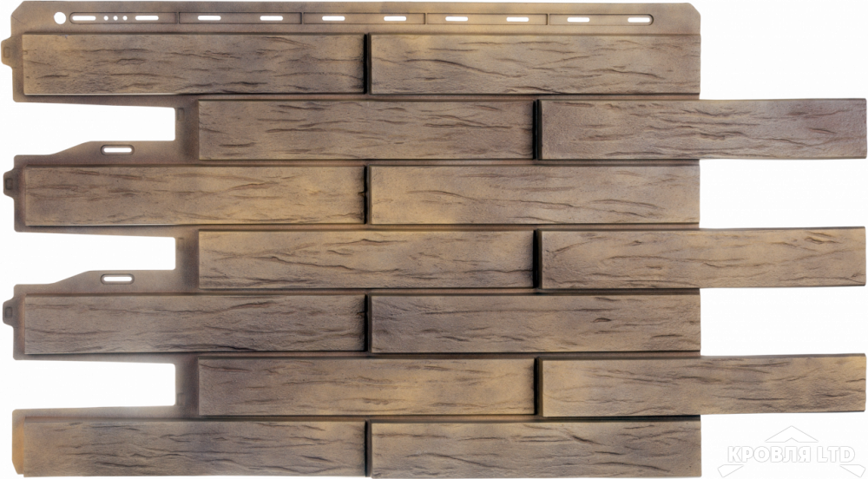Click the lower oval nail slot on the left edge

[117, 279]
